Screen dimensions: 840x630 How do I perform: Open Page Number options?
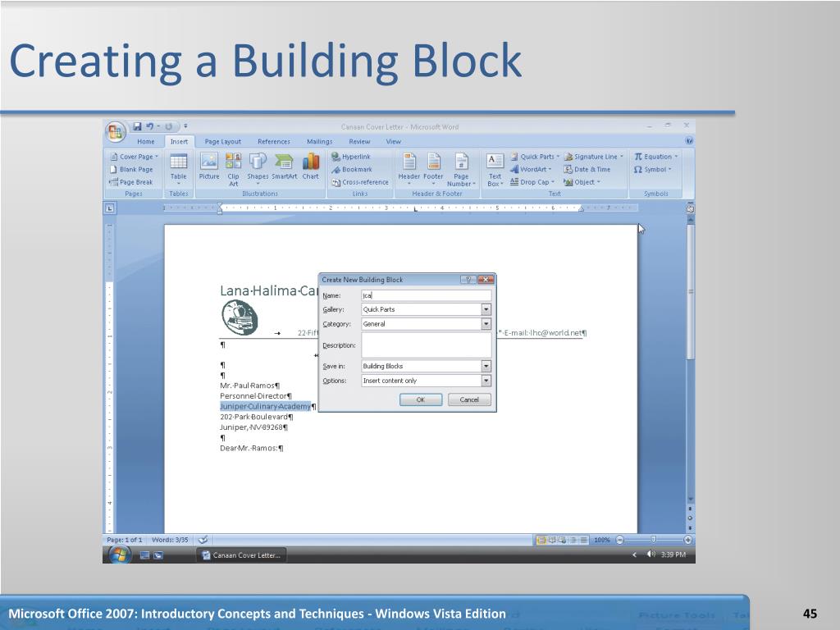(461, 170)
